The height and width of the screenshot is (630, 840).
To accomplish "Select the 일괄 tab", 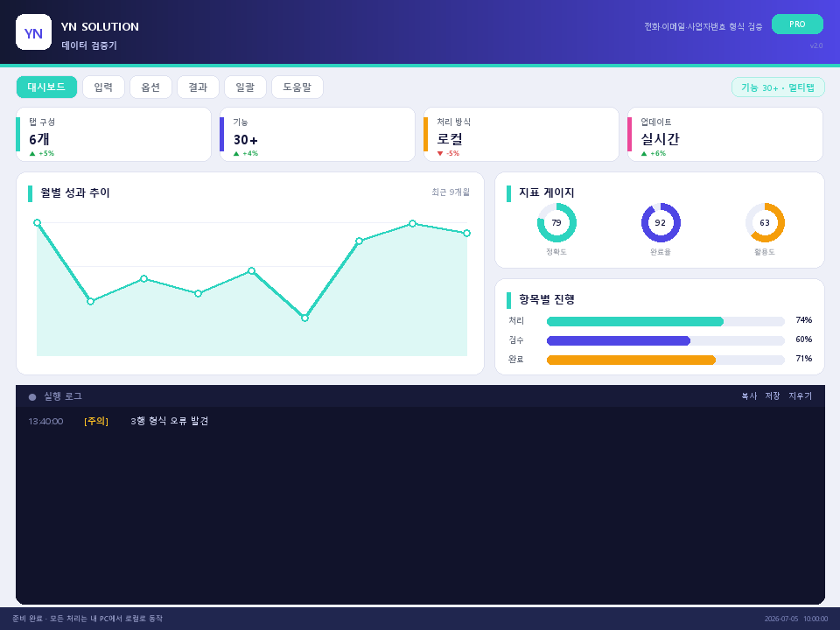I will (245, 87).
